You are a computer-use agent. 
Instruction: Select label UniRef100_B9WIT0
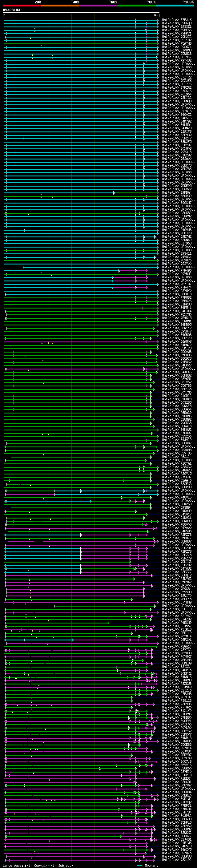click(x=177, y=596)
